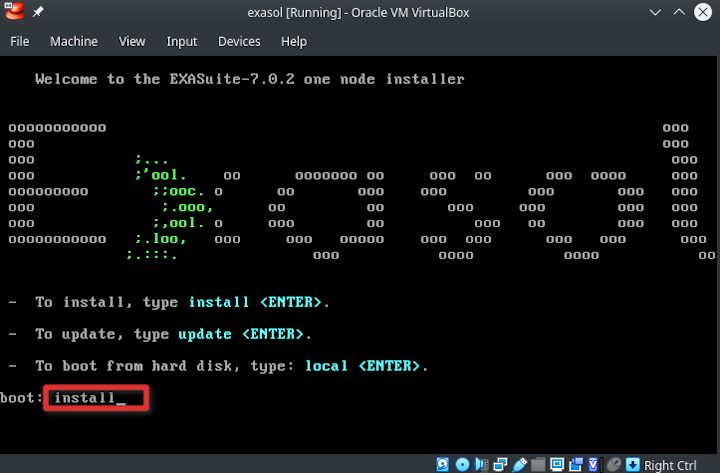Click the mouse integration status icon
The width and height of the screenshot is (720, 473).
pyautogui.click(x=613, y=464)
